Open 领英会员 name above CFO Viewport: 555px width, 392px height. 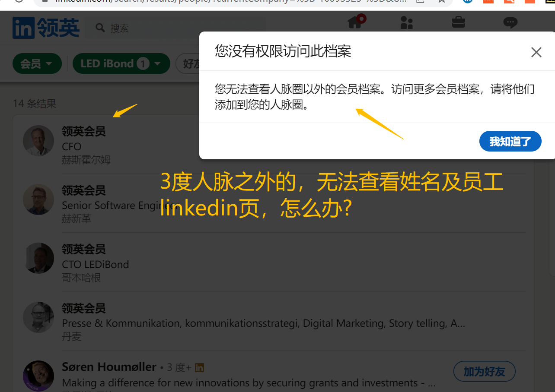(84, 131)
